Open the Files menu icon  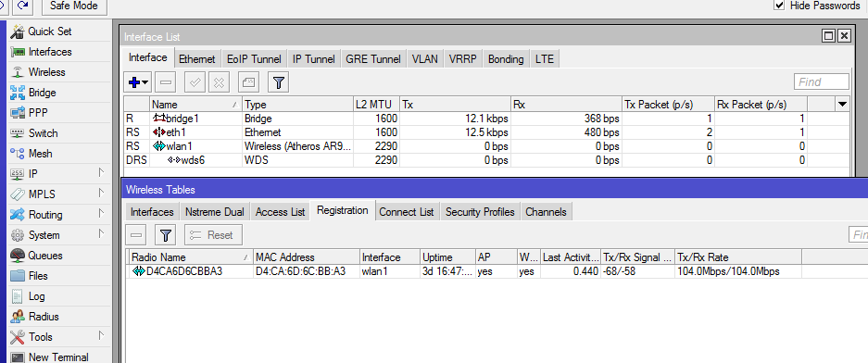pyautogui.click(x=19, y=276)
